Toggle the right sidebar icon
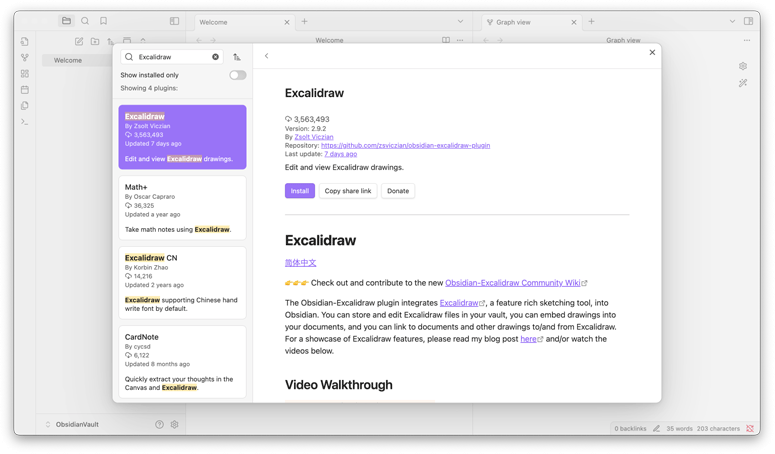The width and height of the screenshot is (775, 454). click(749, 21)
